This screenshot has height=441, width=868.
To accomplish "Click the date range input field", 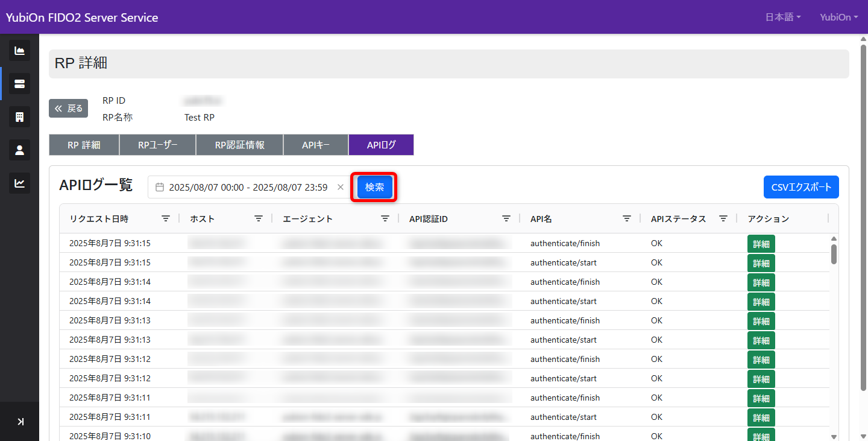I will [249, 187].
